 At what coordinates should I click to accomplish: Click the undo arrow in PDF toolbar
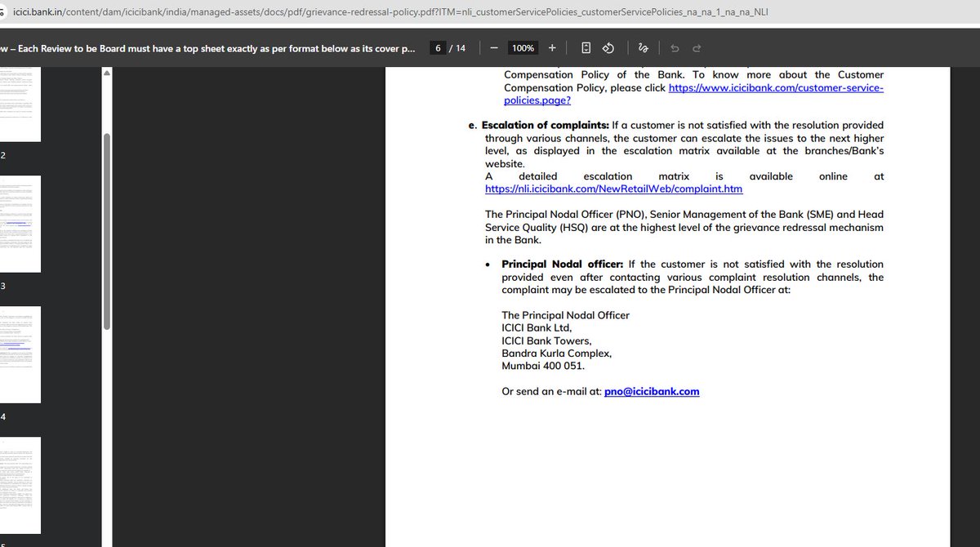pyautogui.click(x=675, y=48)
